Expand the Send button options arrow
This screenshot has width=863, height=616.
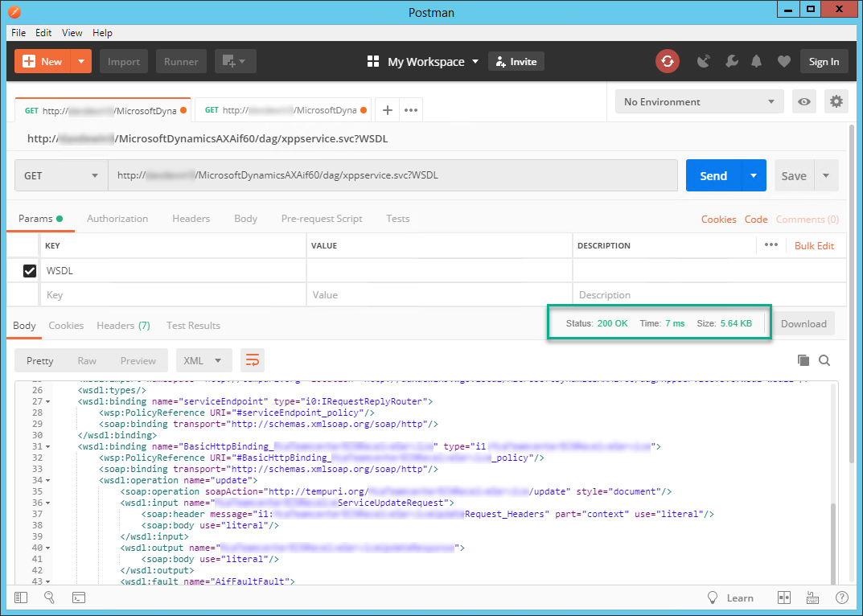pyautogui.click(x=754, y=175)
